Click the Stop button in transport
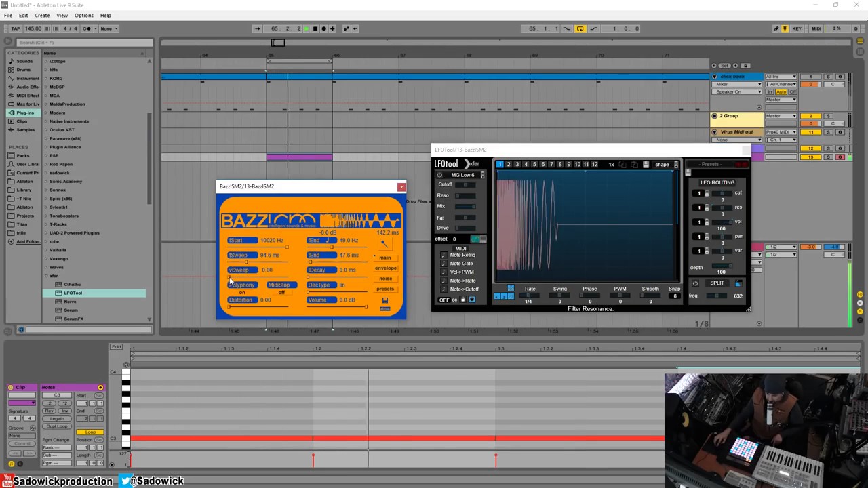 coord(315,28)
